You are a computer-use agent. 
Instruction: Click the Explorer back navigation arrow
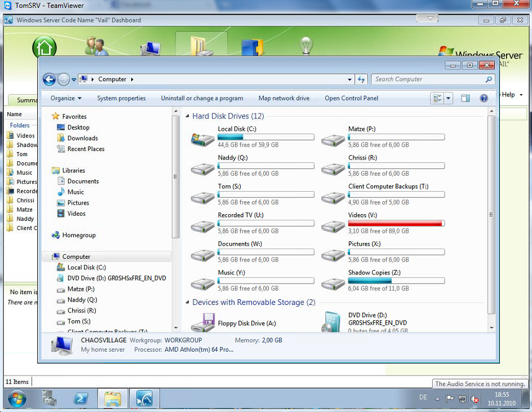click(50, 79)
